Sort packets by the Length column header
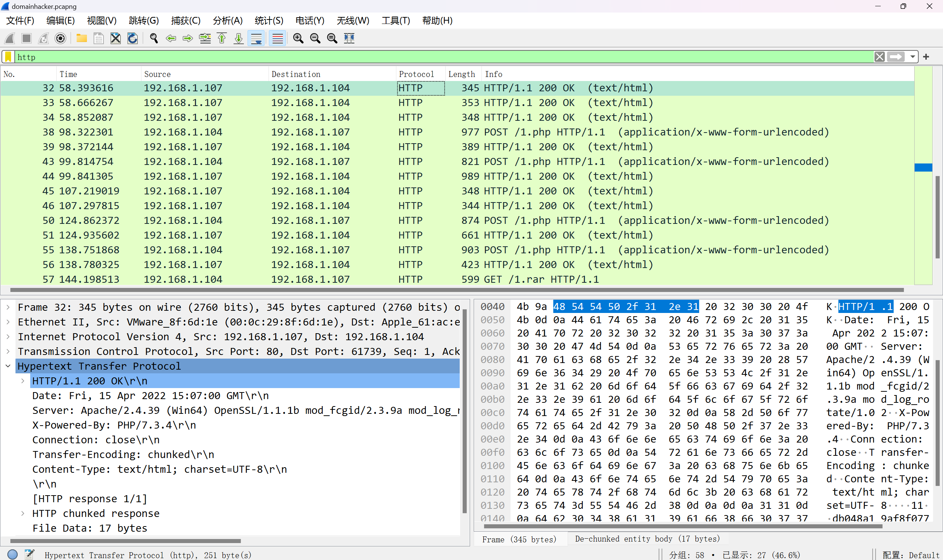This screenshot has width=943, height=560. (x=463, y=74)
